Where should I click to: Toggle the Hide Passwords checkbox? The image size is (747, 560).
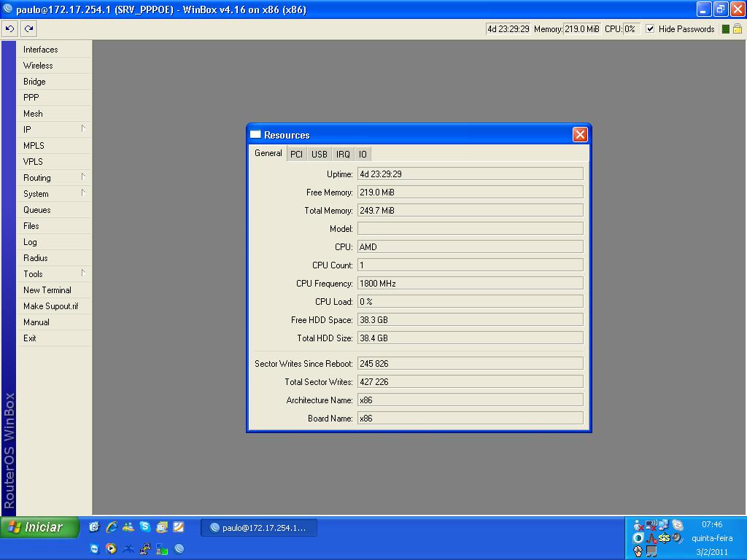click(x=650, y=29)
